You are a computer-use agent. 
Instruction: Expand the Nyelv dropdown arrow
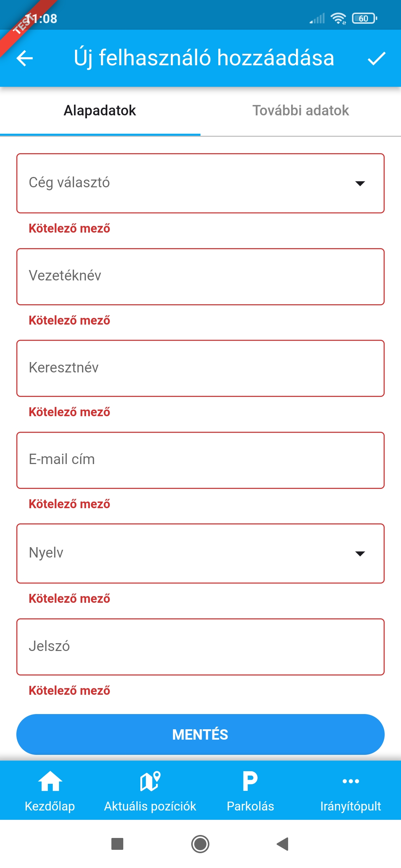click(360, 553)
